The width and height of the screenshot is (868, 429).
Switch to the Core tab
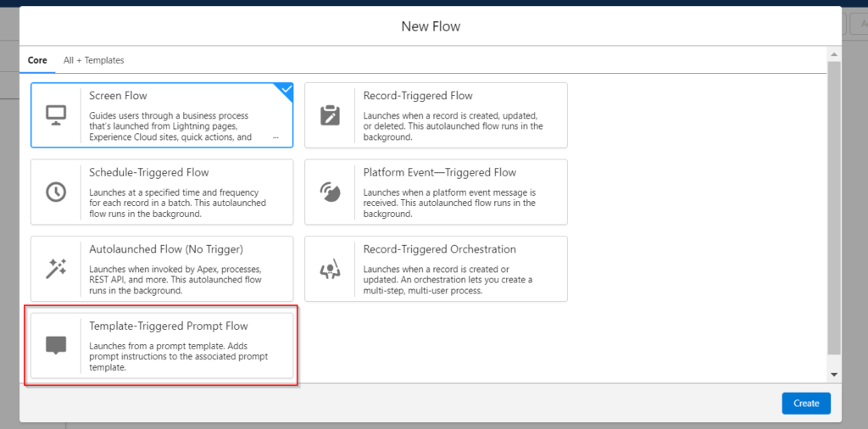tap(37, 60)
